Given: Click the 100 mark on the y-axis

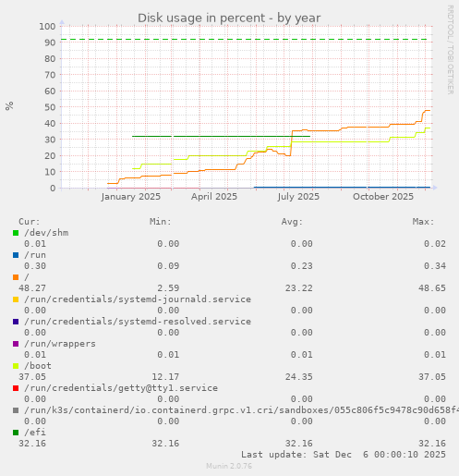Looking at the screenshot, I should (x=47, y=27).
